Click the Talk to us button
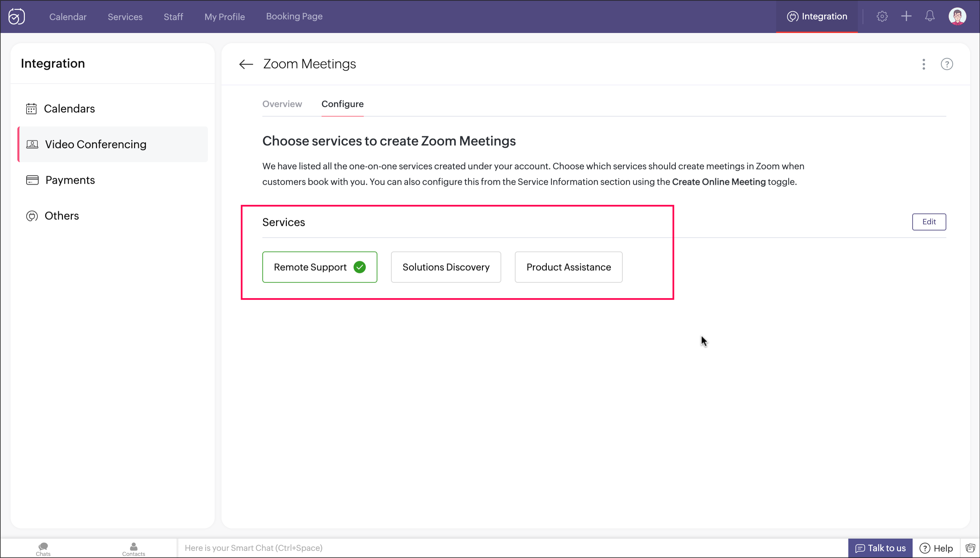980x558 pixels. click(x=880, y=548)
